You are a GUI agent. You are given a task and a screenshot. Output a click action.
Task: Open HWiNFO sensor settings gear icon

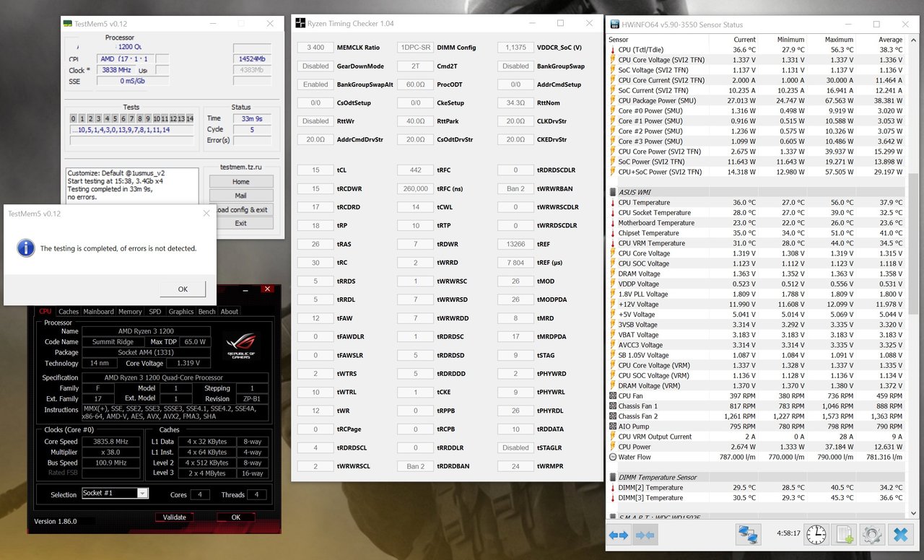(x=872, y=535)
